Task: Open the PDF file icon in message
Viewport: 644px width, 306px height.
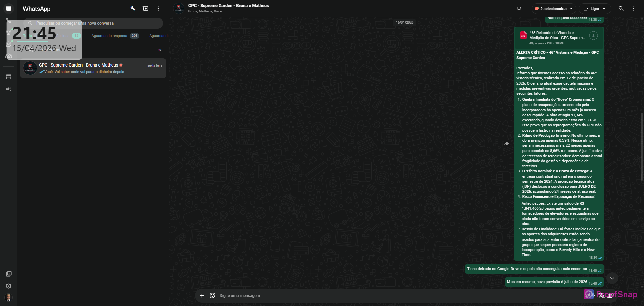Action: 523,35
